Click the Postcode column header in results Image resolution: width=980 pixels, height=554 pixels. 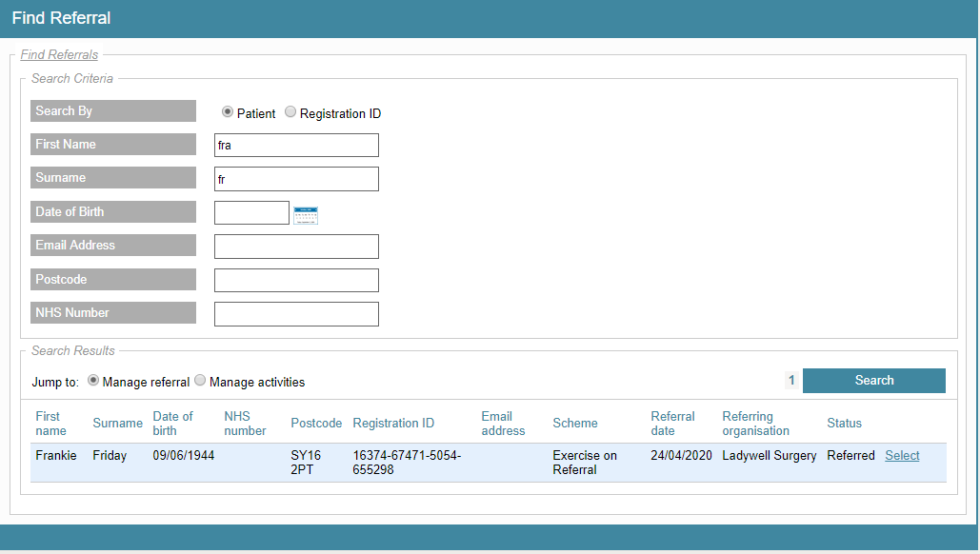316,423
